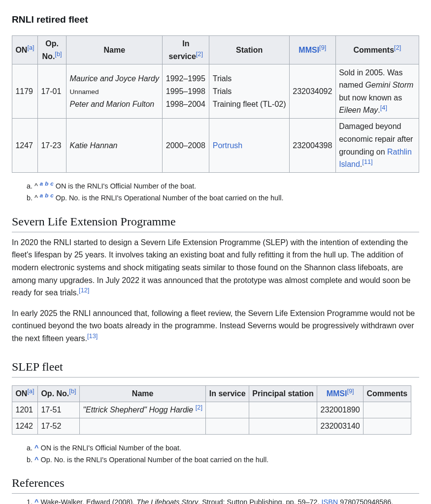Open footnote [a] beside retired fleet ON header
The height and width of the screenshot is (504, 431).
(x=31, y=48)
